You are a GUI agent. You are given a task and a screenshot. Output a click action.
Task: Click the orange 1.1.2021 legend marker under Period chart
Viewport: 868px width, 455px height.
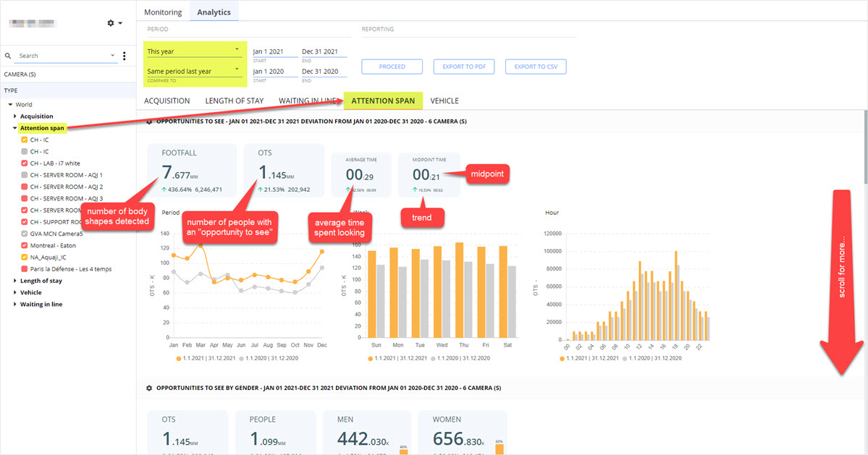pyautogui.click(x=179, y=359)
